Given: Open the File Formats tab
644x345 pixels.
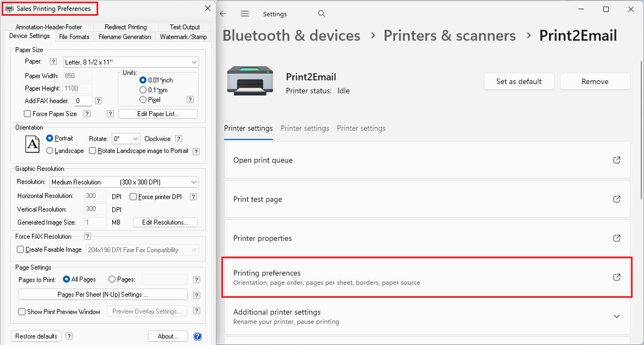Looking at the screenshot, I should pos(74,37).
